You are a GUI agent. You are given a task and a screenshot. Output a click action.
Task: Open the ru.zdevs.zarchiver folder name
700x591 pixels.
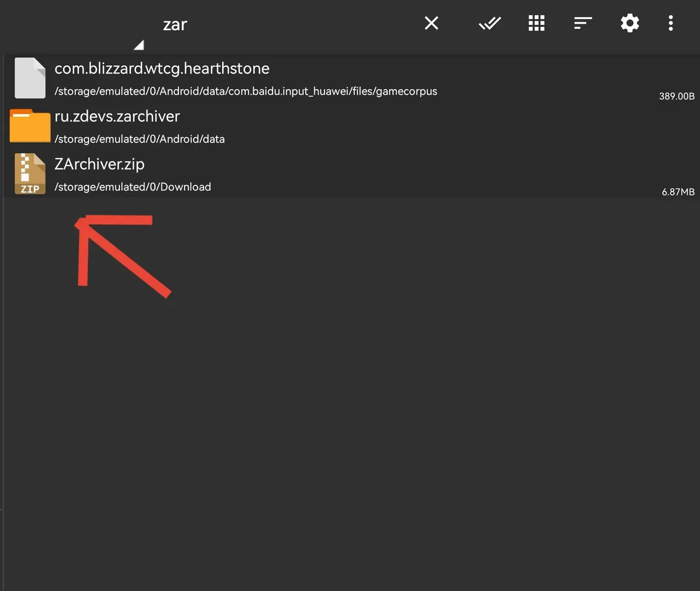pyautogui.click(x=117, y=116)
